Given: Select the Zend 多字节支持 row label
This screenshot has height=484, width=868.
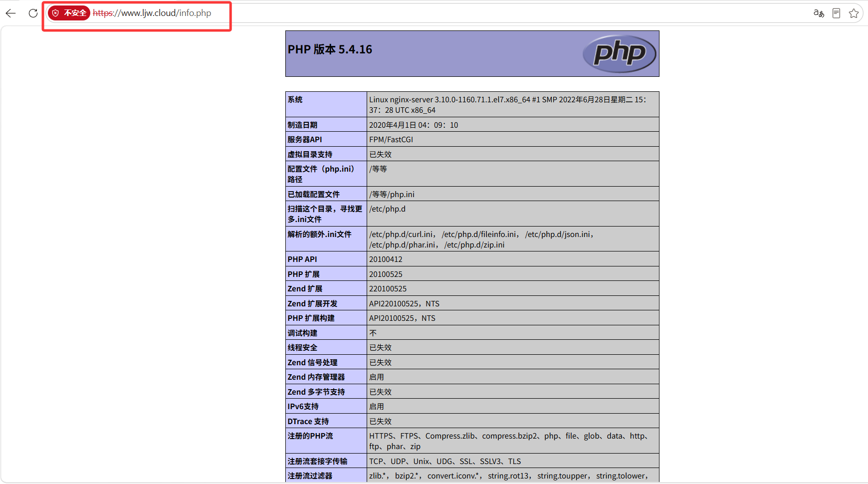Looking at the screenshot, I should click(316, 392).
